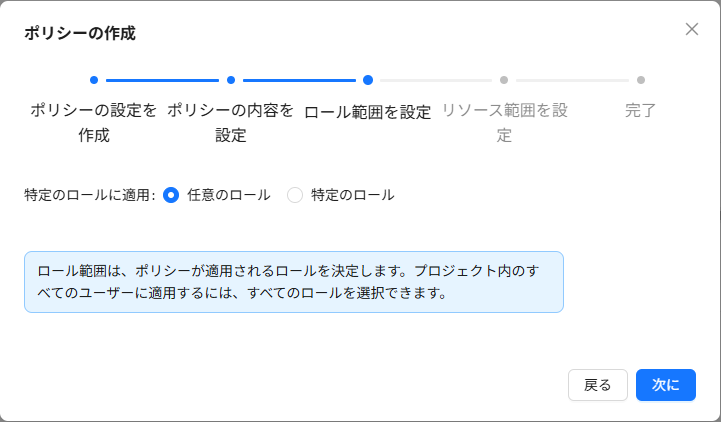Click the second step dot in the progress bar
This screenshot has height=422, width=721.
(x=231, y=80)
